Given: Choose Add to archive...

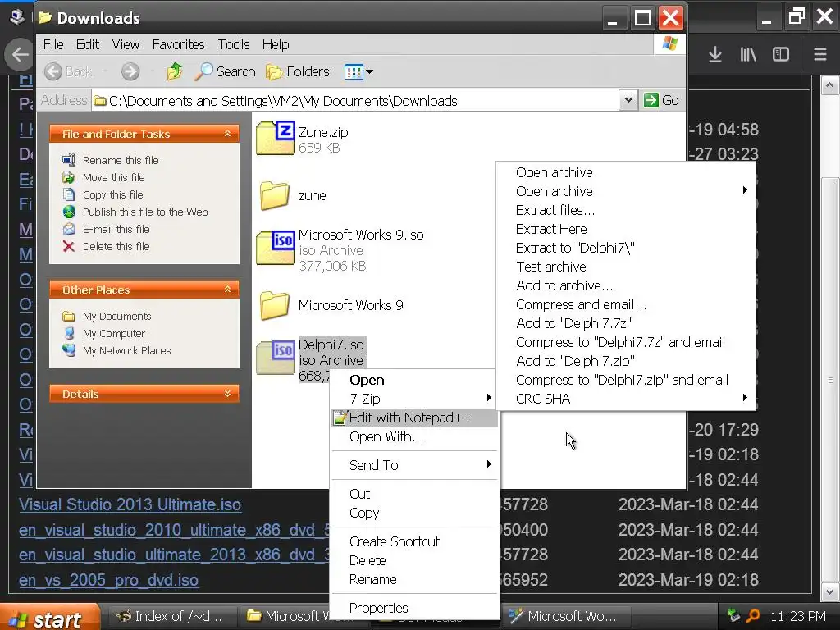Looking at the screenshot, I should pos(626,285).
